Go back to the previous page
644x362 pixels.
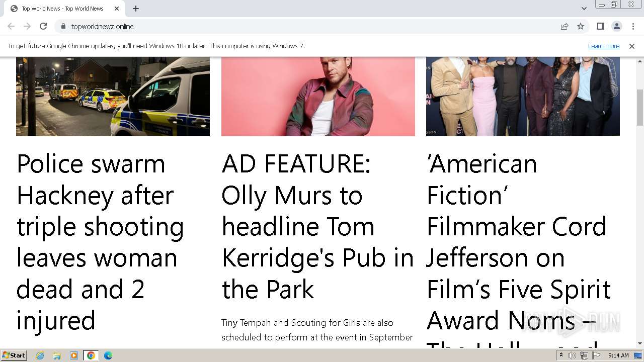pyautogui.click(x=11, y=26)
